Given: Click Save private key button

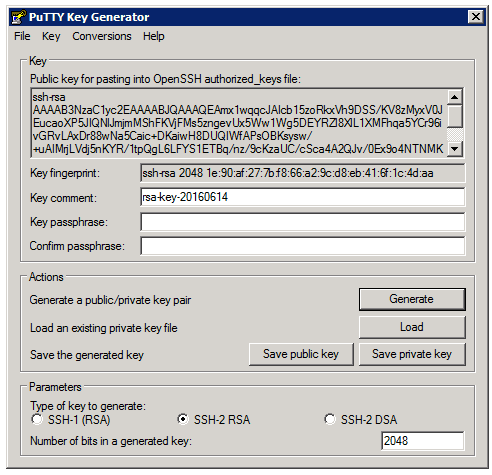Looking at the screenshot, I should click(x=412, y=354).
